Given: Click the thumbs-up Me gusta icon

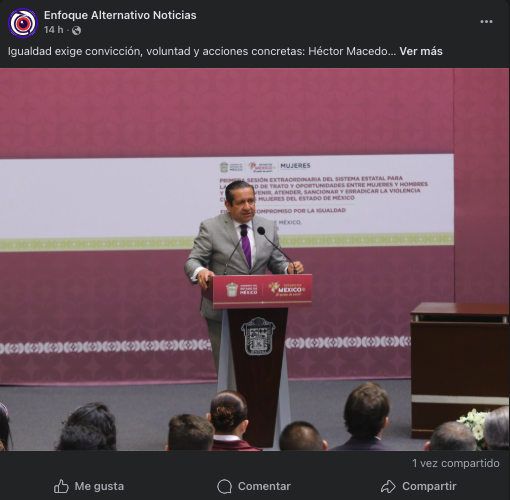Looking at the screenshot, I should tap(61, 486).
